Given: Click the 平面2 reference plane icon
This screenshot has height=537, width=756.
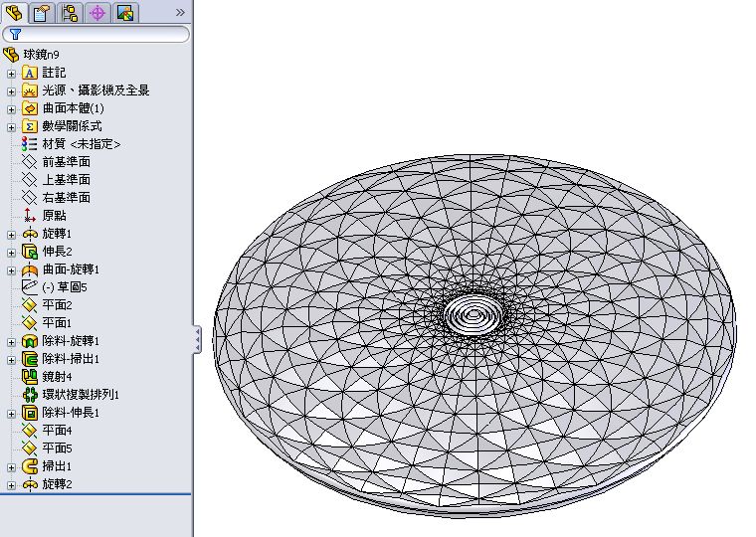Looking at the screenshot, I should (30, 305).
